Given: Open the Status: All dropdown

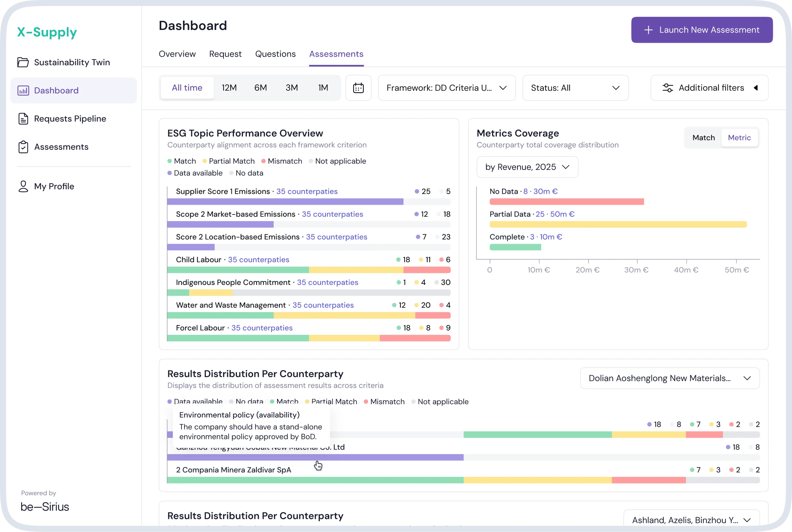Looking at the screenshot, I should [x=575, y=88].
